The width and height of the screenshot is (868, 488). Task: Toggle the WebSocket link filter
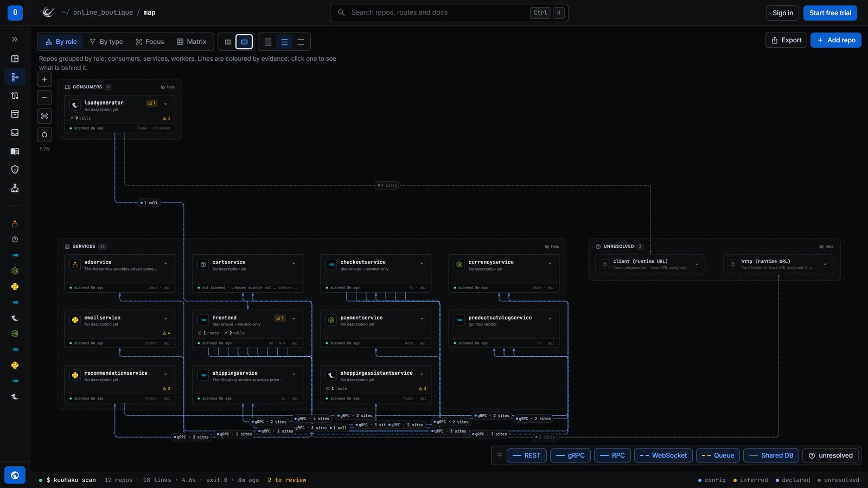(x=663, y=455)
